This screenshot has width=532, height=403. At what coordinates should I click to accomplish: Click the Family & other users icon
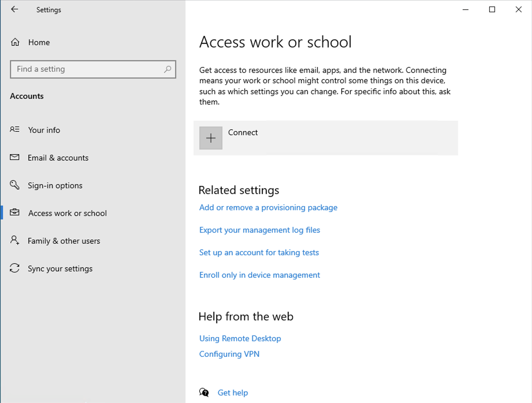coord(15,240)
